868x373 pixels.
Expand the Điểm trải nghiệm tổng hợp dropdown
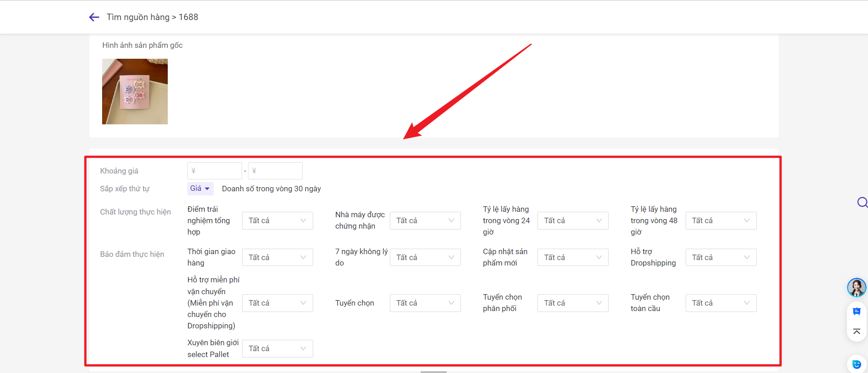[x=277, y=220]
